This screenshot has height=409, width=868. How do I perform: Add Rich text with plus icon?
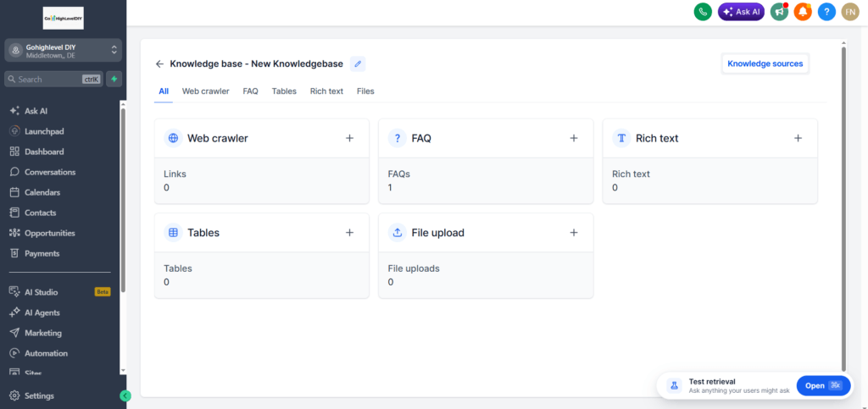tap(798, 138)
